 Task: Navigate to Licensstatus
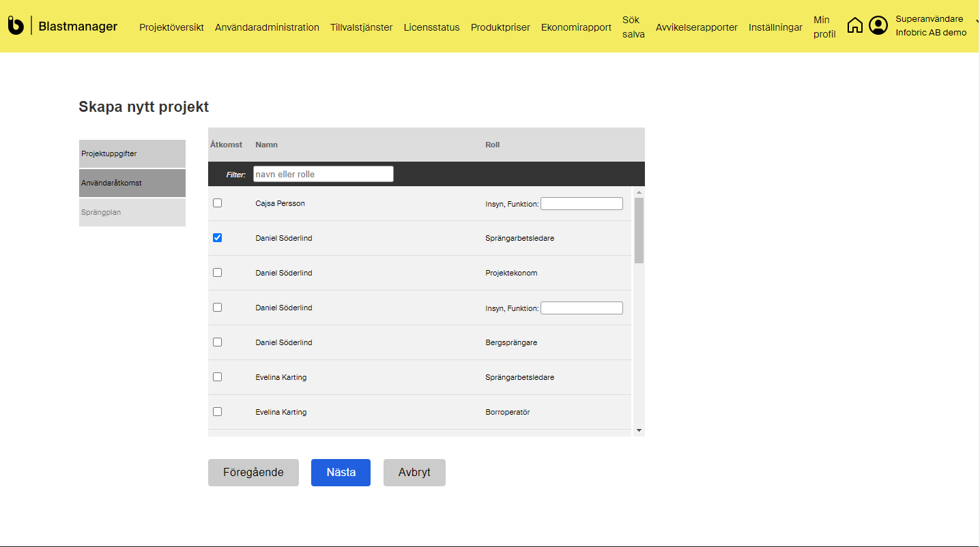click(x=431, y=27)
